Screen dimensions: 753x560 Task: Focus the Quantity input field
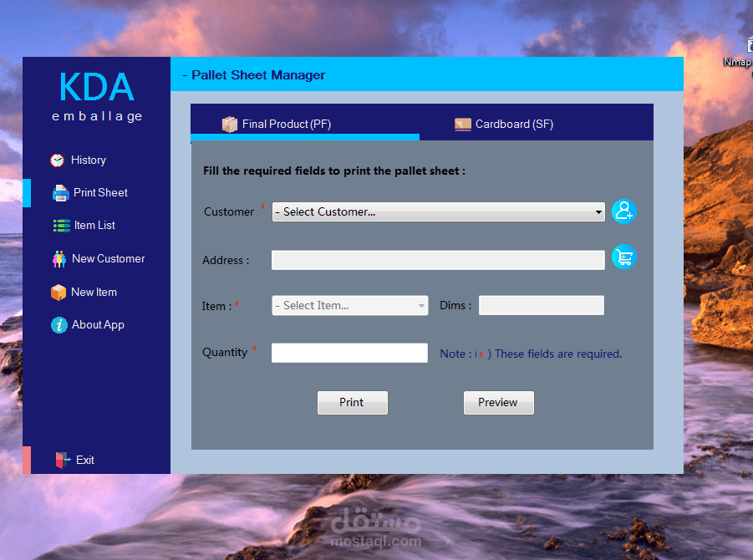click(x=349, y=353)
